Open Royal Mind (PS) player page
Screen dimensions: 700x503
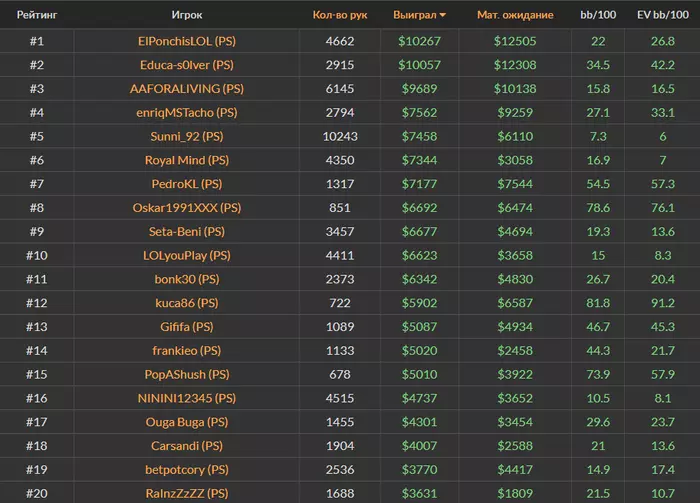tap(186, 160)
